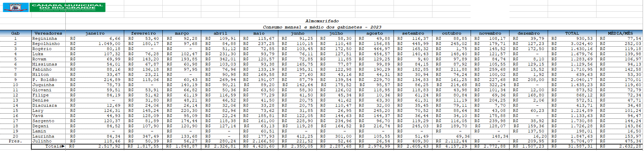Click the maio column header

pos(259,33)
